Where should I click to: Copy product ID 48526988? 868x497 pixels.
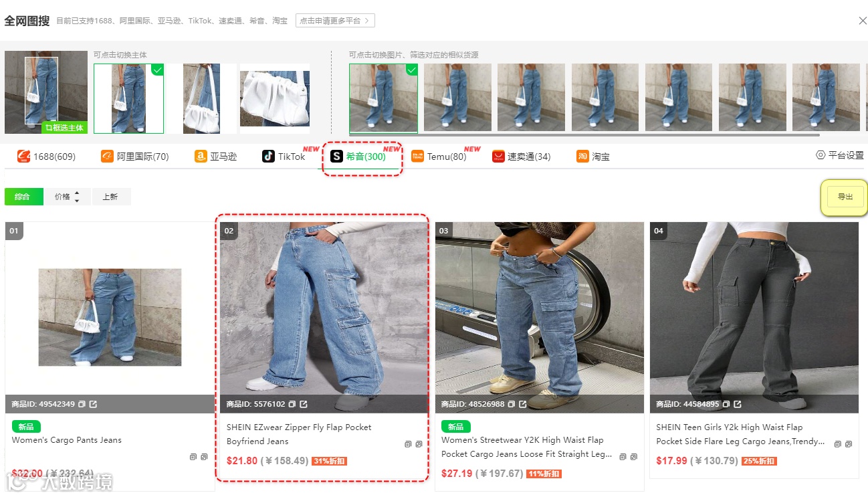[x=512, y=404]
